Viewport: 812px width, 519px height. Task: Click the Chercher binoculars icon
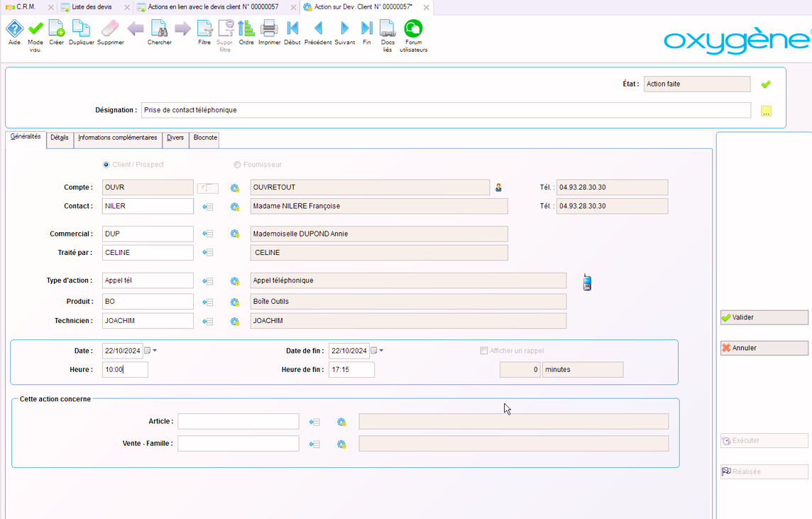tap(159, 29)
